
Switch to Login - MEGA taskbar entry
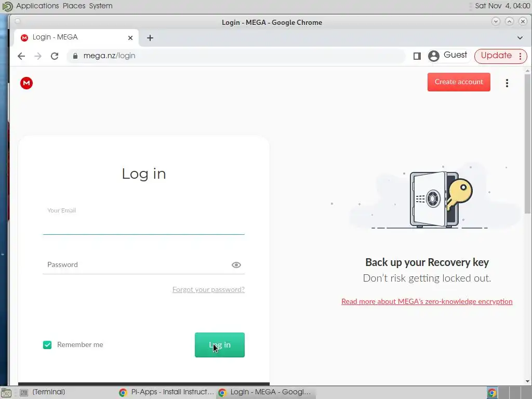pyautogui.click(x=265, y=392)
